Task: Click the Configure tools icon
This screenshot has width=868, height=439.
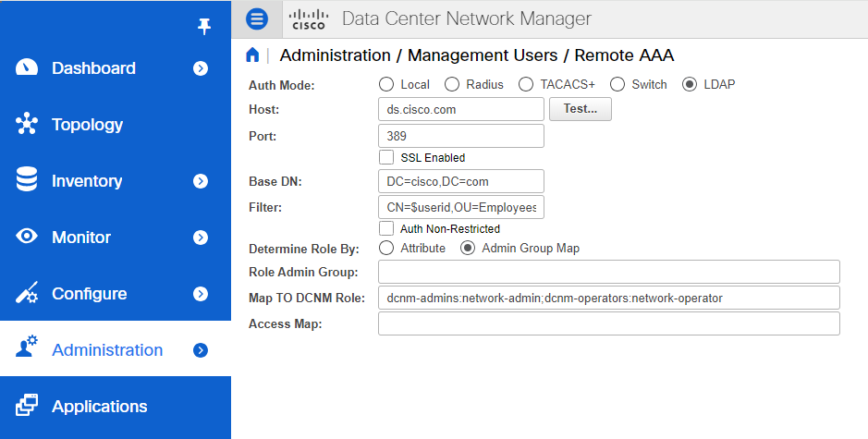Action: [x=27, y=294]
